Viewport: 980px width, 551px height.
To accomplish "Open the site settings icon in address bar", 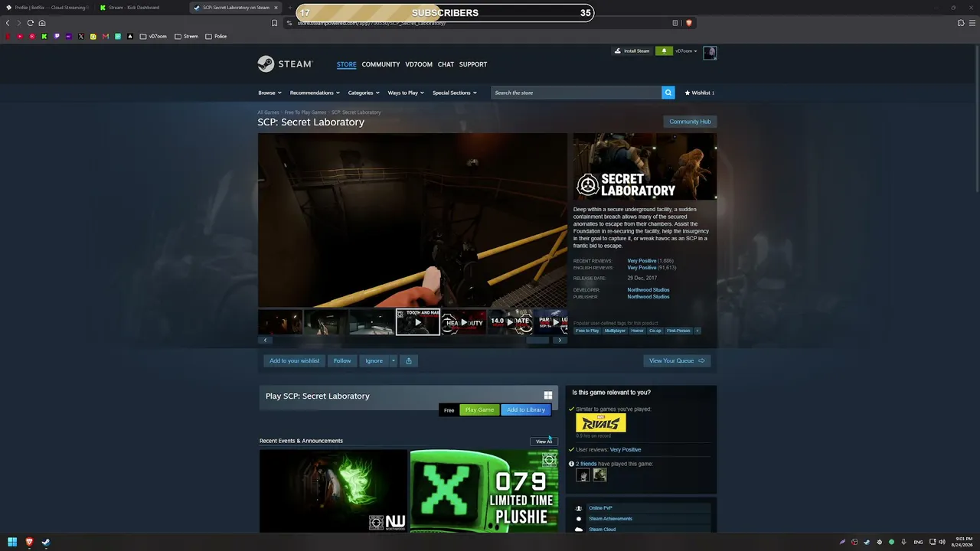I will (x=289, y=23).
